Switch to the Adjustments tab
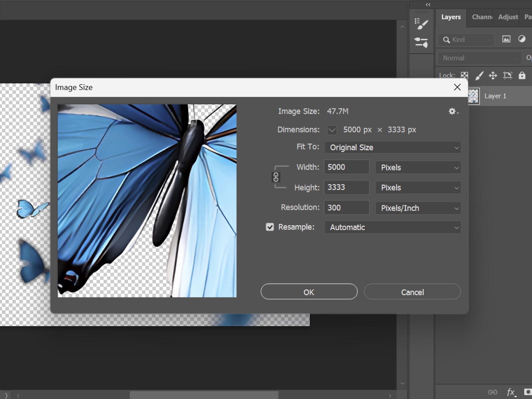Screen dimensions: 532x399 pos(508,17)
